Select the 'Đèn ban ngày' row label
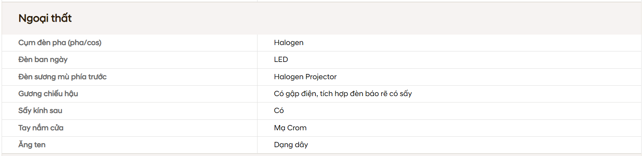 click(43, 60)
